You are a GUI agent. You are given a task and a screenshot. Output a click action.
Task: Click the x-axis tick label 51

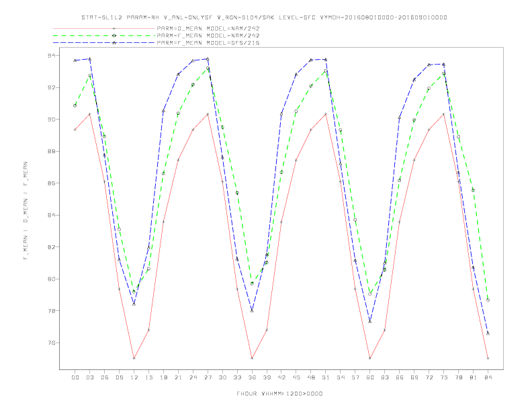click(326, 377)
